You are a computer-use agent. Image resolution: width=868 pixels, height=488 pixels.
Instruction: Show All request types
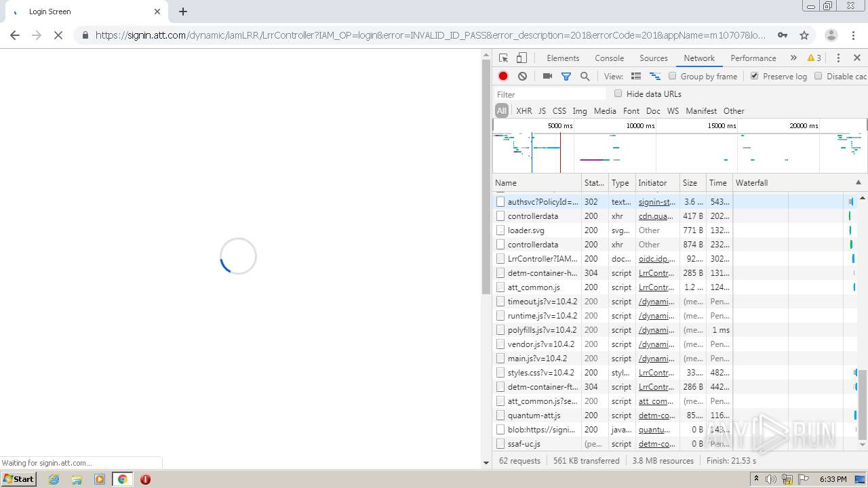[502, 111]
